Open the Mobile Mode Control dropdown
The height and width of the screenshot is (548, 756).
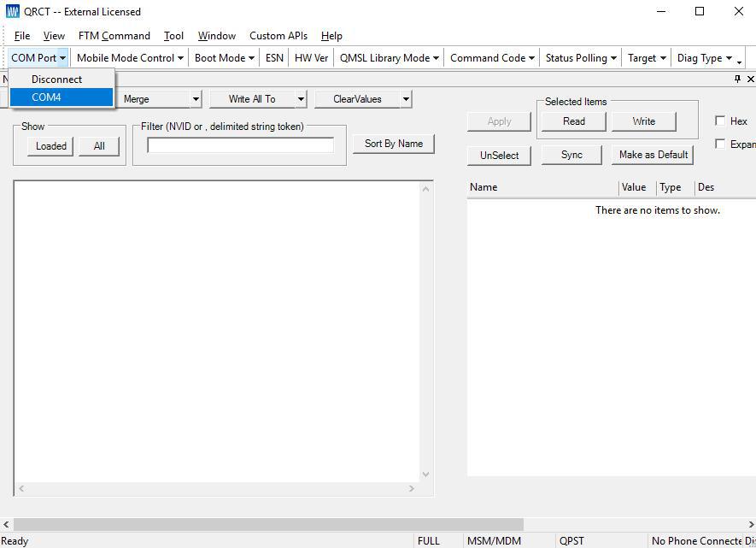click(x=131, y=58)
